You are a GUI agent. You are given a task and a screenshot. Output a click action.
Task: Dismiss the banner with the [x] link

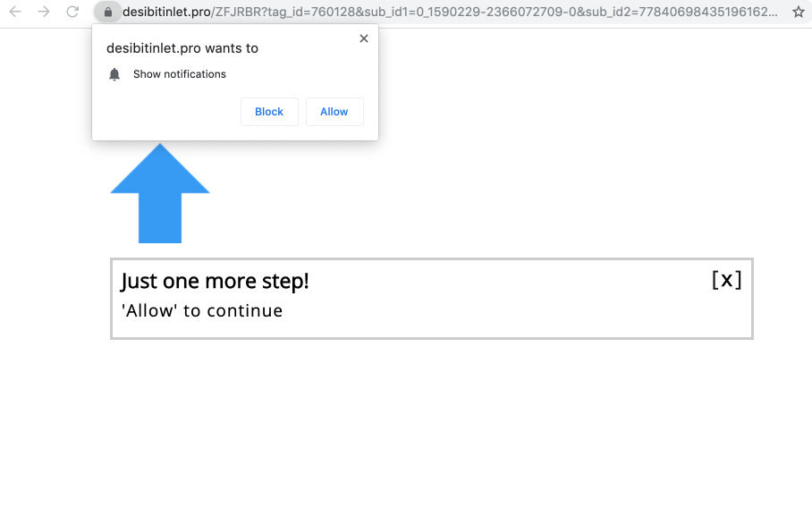[726, 280]
